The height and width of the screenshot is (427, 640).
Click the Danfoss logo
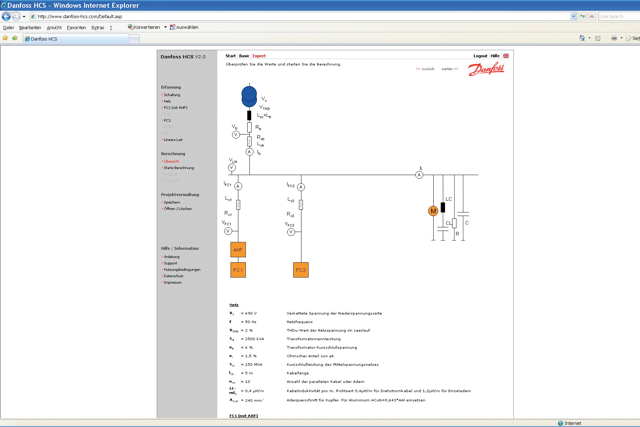[x=486, y=70]
